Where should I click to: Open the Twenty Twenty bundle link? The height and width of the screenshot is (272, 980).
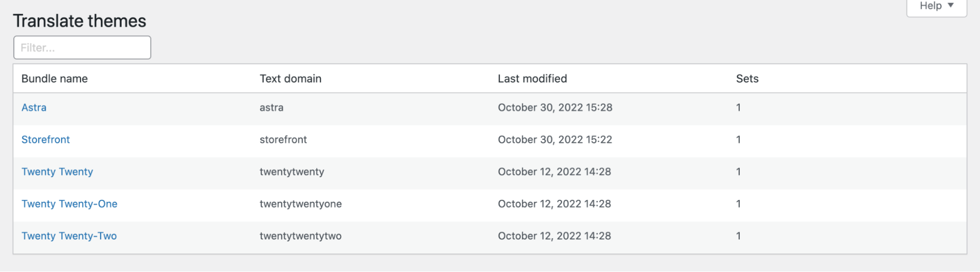click(57, 172)
